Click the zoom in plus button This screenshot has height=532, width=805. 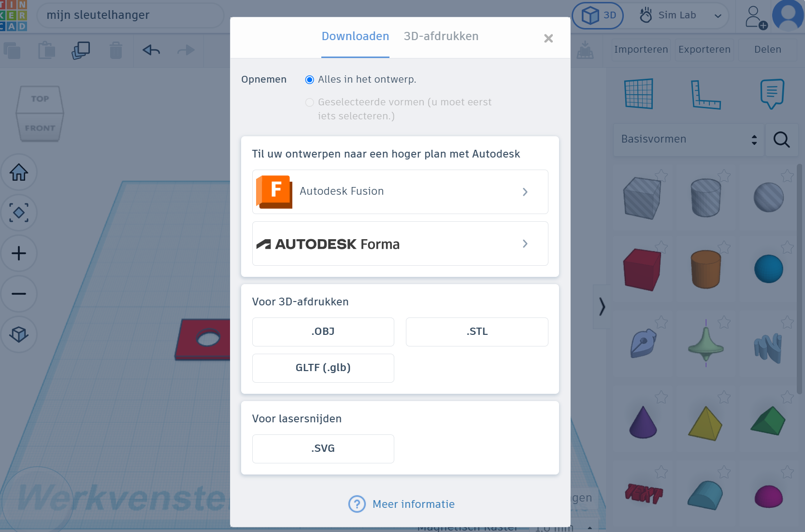[19, 253]
